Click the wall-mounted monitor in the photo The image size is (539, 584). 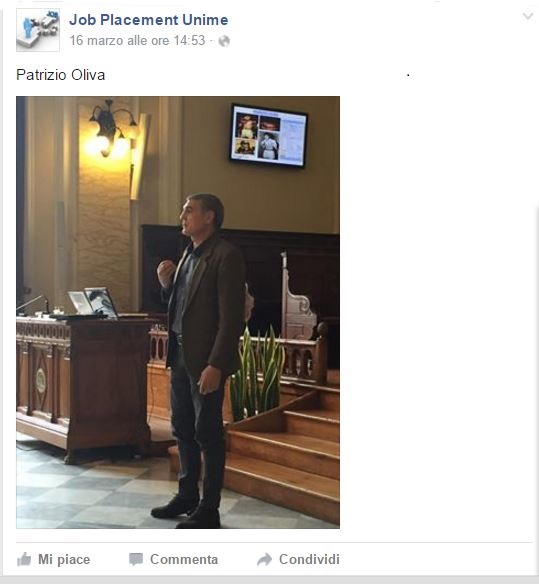tap(268, 136)
